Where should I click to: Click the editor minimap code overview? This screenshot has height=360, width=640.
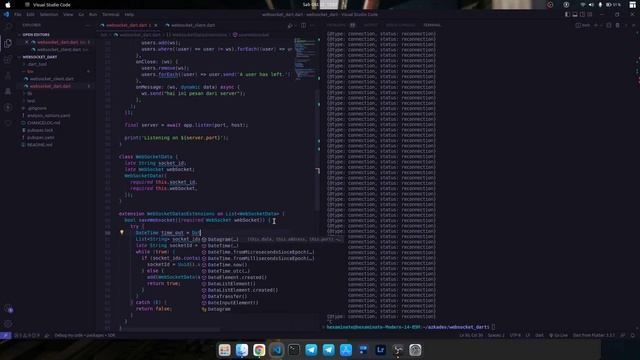pos(305,58)
